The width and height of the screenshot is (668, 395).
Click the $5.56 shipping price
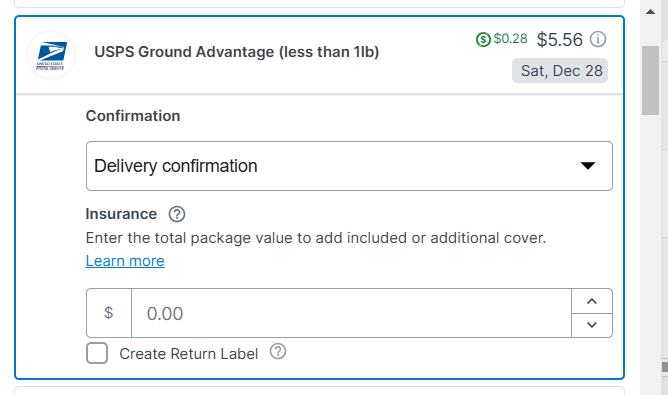click(x=559, y=40)
